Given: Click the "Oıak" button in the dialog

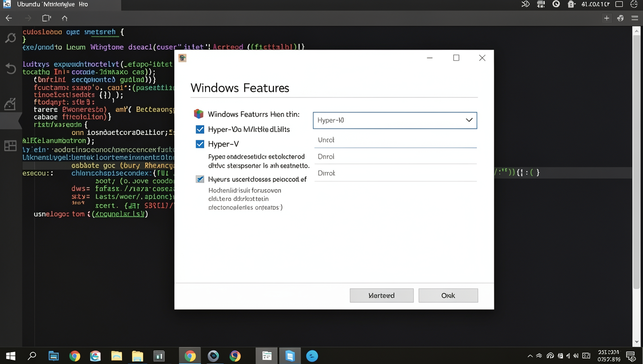Looking at the screenshot, I should (448, 295).
